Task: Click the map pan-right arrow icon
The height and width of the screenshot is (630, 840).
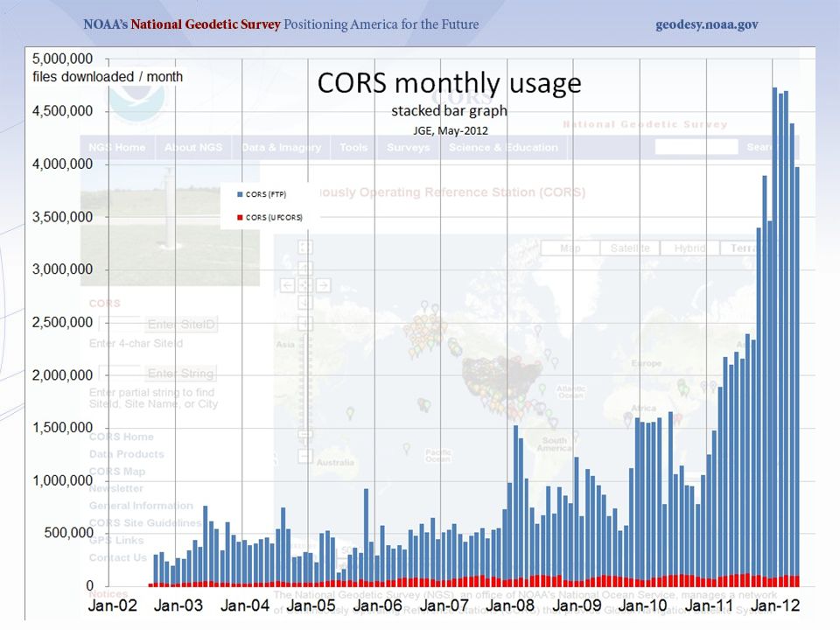Action: tap(323, 285)
